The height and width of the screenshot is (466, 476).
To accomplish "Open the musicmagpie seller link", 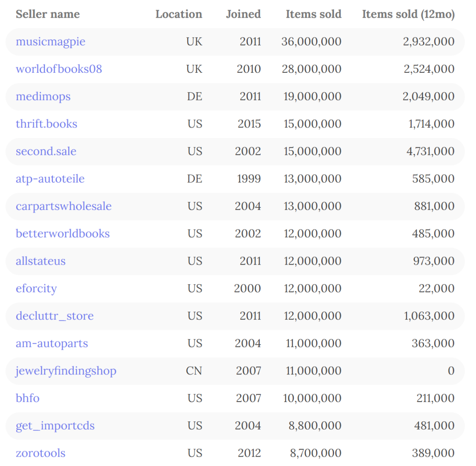I will [51, 42].
